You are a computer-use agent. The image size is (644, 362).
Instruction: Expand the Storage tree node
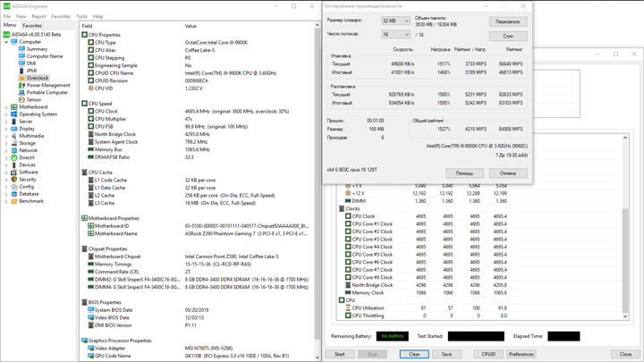[x=6, y=143]
